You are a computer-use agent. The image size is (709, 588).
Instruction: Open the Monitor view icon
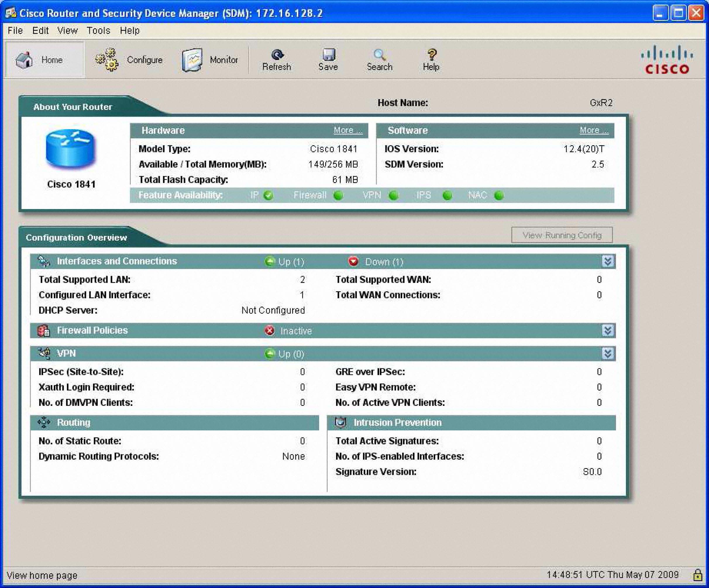pos(192,60)
